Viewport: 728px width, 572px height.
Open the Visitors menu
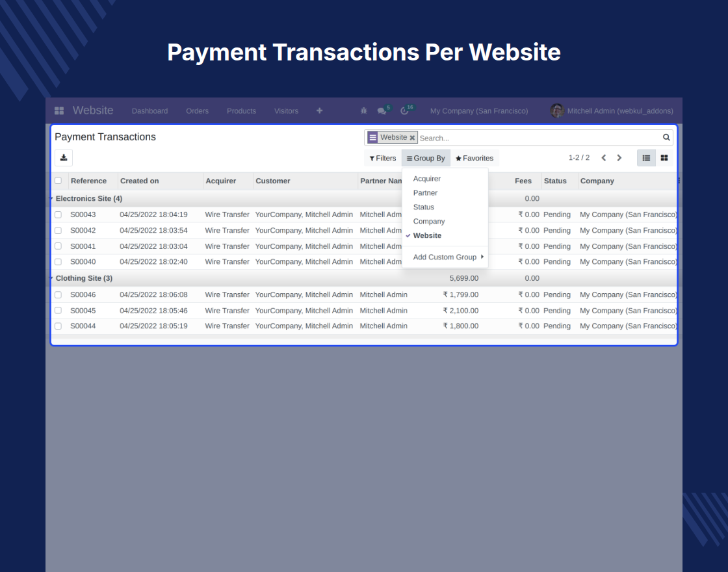tap(286, 111)
